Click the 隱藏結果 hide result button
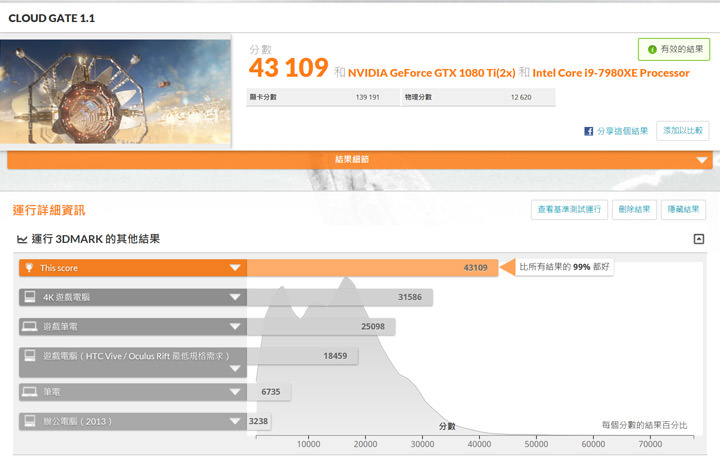The height and width of the screenshot is (463, 720). pos(683,210)
